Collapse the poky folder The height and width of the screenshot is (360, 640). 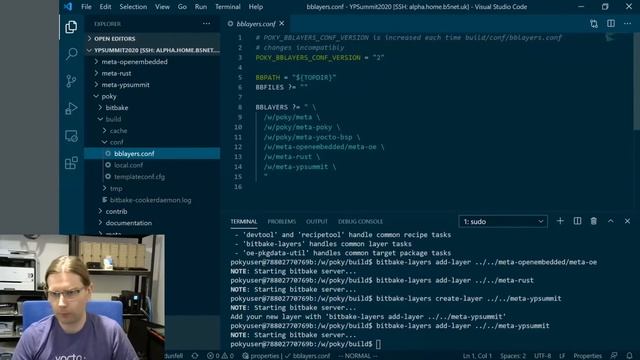(153, 96)
